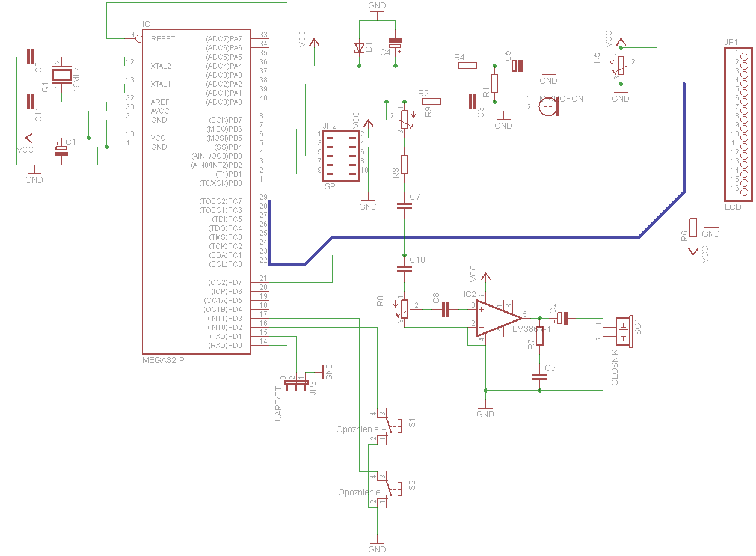Click capacitor C9 symbol

pyautogui.click(x=539, y=377)
